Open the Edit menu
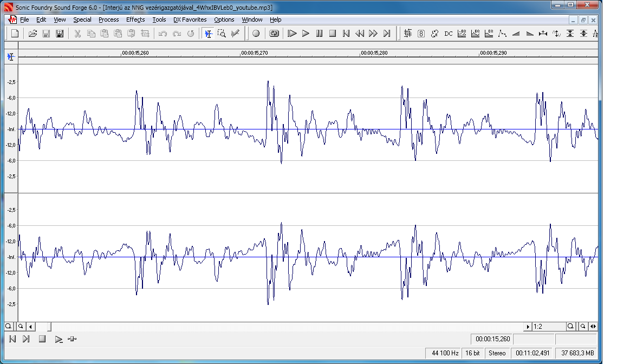 (41, 19)
